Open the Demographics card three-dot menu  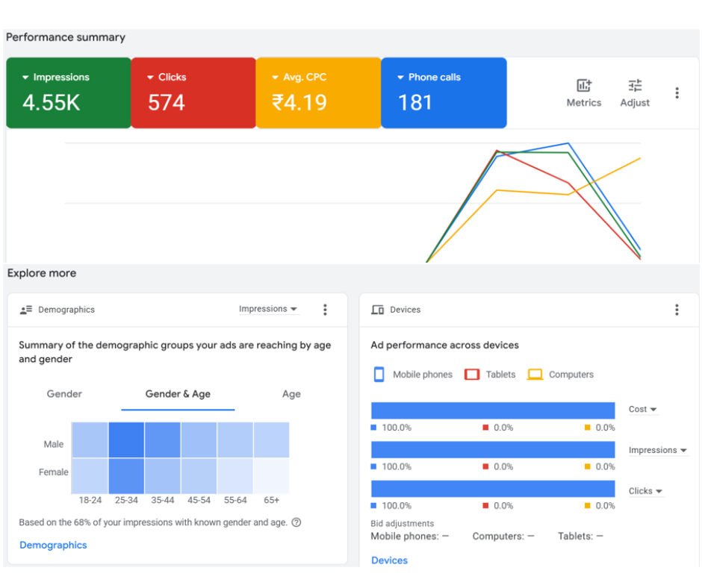[x=325, y=310]
